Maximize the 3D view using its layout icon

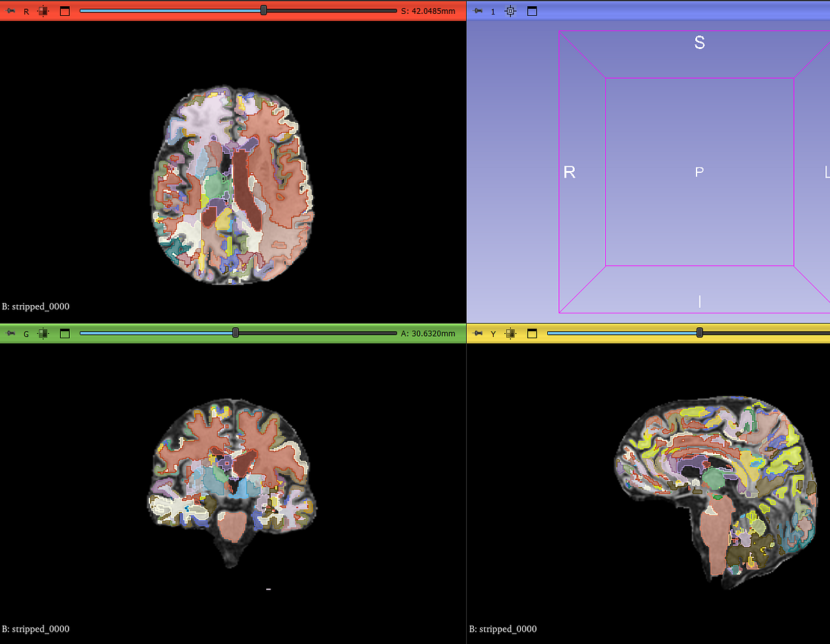tap(532, 11)
